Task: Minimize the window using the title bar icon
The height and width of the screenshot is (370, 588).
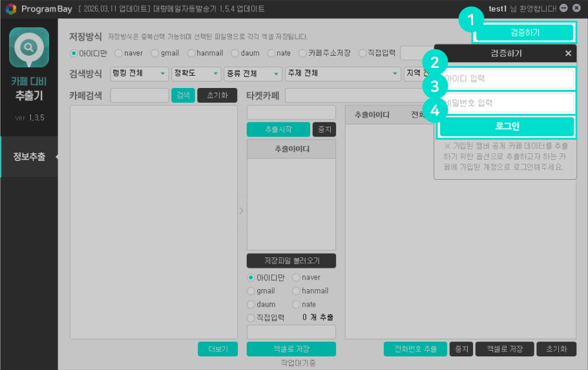Action: [x=563, y=8]
